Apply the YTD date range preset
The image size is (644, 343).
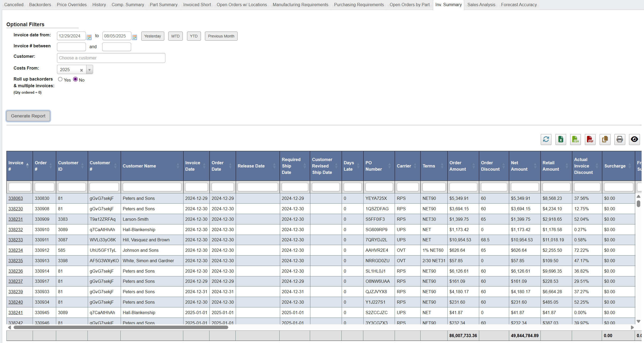pos(194,36)
